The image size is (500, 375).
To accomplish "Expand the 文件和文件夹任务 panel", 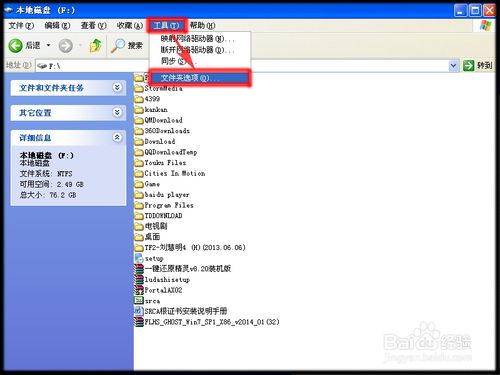I will (x=117, y=88).
